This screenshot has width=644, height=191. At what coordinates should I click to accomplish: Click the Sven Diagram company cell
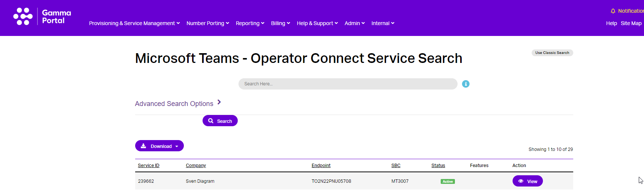point(200,181)
